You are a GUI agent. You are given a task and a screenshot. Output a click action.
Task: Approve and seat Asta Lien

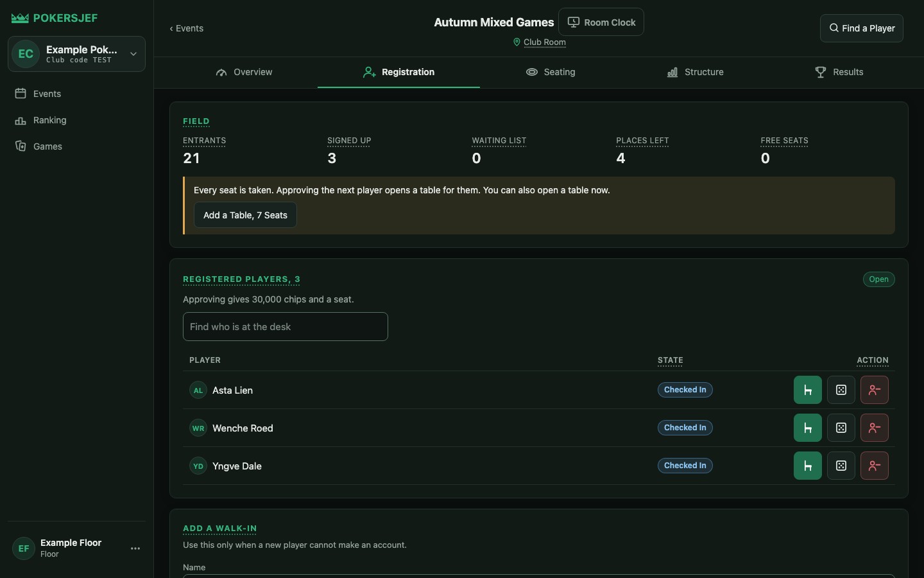click(x=807, y=390)
